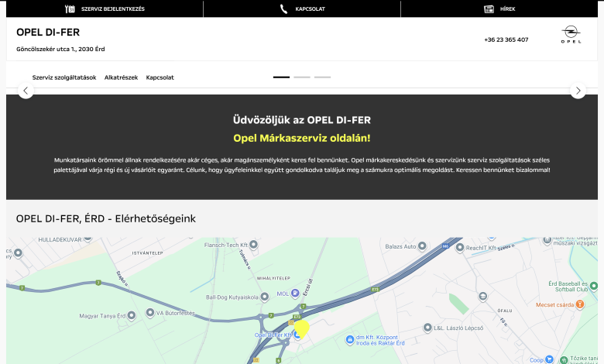Select the Mecset csárda restaurant marker
The image size is (604, 364).
[581, 304]
